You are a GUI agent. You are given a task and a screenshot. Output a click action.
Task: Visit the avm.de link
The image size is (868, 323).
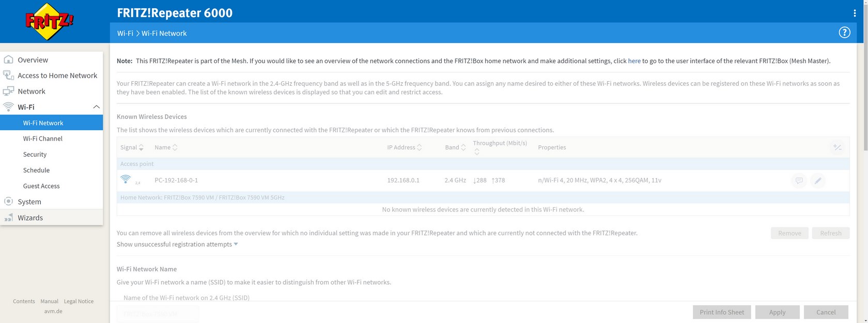pos(53,311)
